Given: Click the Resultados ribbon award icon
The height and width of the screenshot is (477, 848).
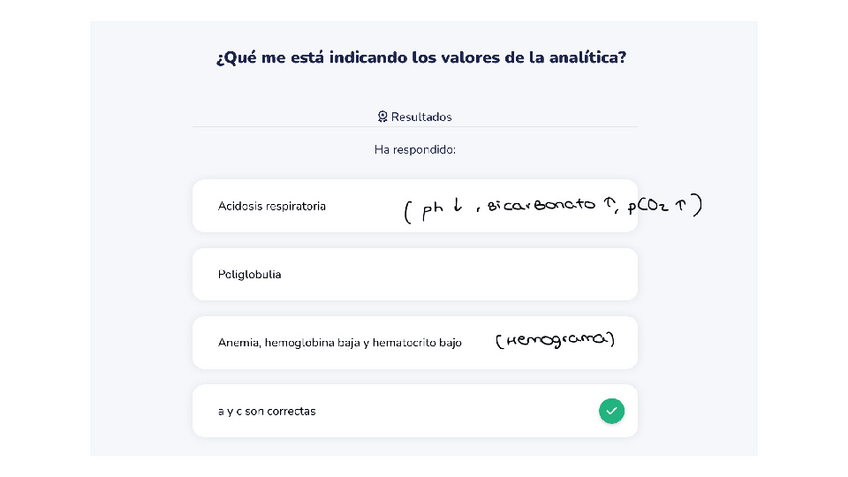Looking at the screenshot, I should (382, 117).
